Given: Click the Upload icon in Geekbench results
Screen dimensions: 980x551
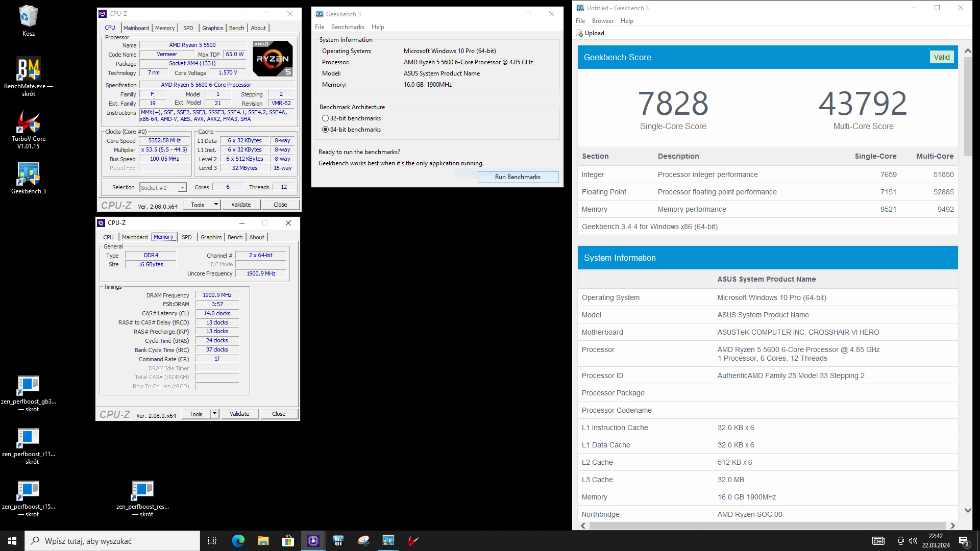Looking at the screenshot, I should [580, 33].
